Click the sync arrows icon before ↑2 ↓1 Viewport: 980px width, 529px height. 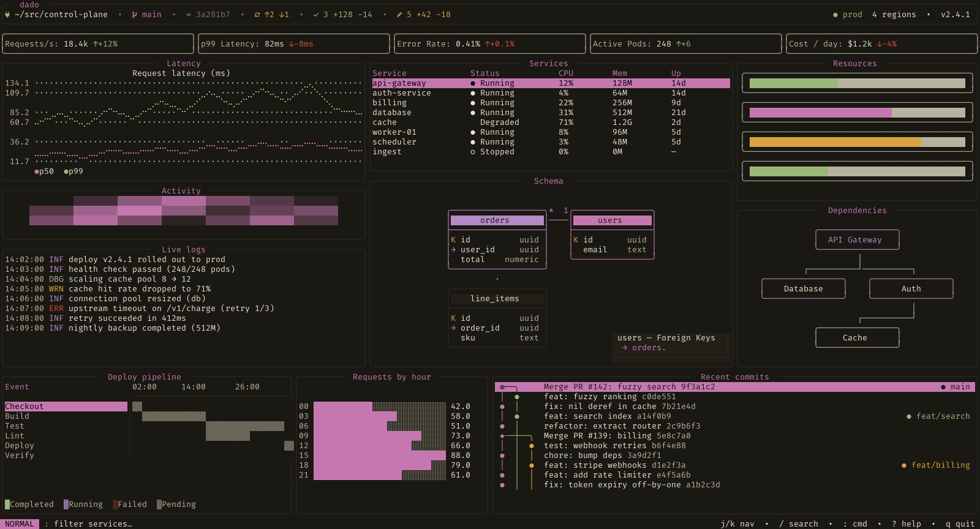(257, 15)
